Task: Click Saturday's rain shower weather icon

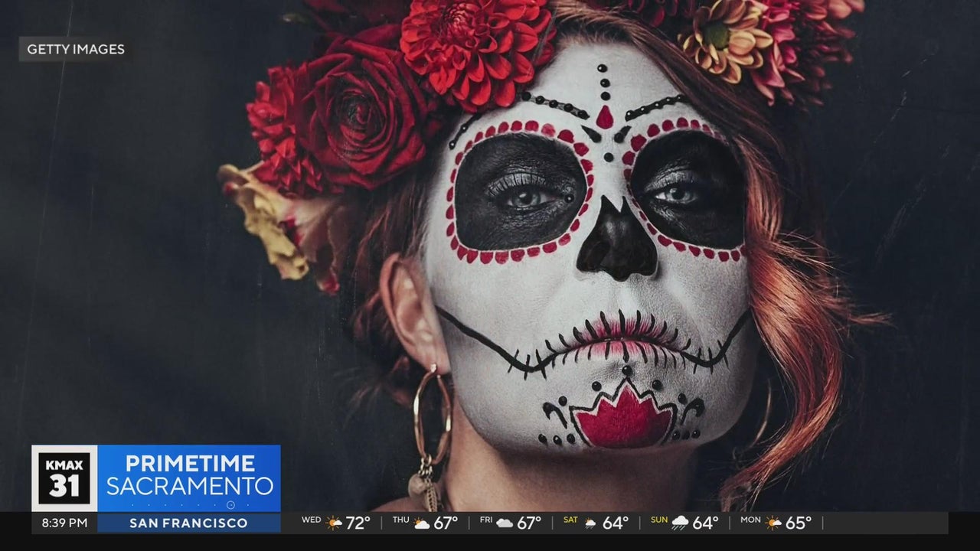Action: (590, 523)
